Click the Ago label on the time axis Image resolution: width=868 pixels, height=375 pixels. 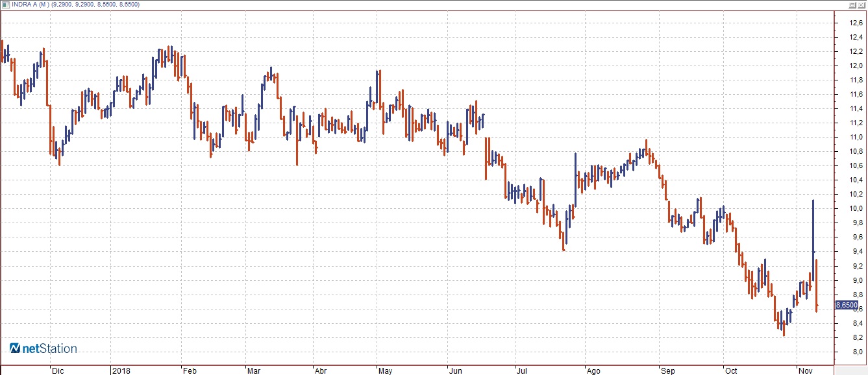[593, 371]
